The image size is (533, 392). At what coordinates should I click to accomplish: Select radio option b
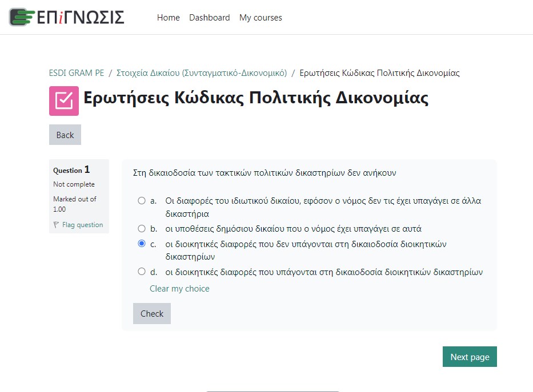(142, 228)
